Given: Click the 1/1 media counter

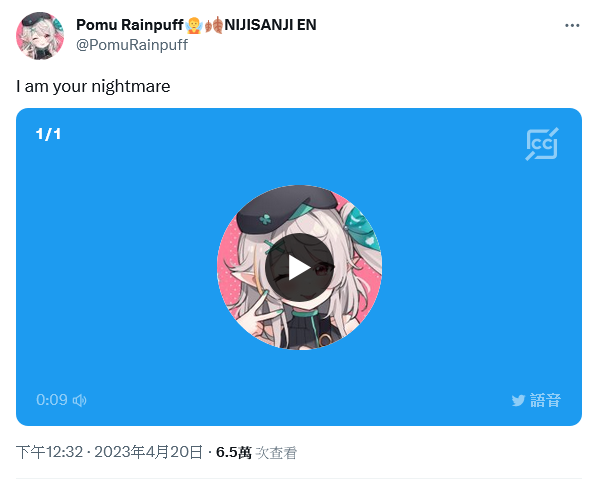Looking at the screenshot, I should point(48,134).
